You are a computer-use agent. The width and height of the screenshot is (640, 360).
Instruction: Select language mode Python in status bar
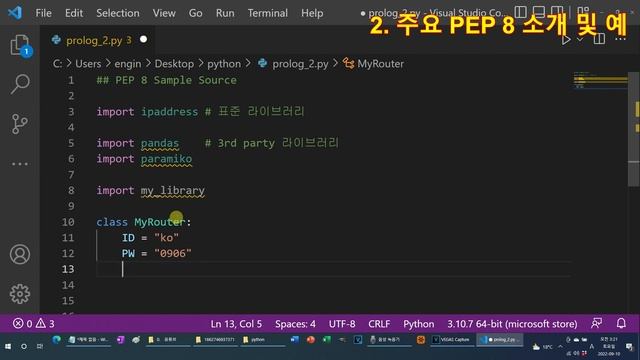click(x=419, y=324)
